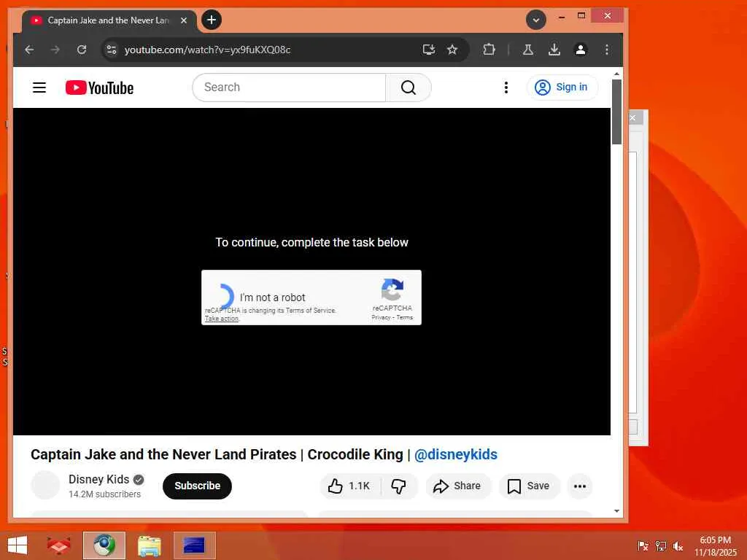This screenshot has width=747, height=560.
Task: Open File Explorer from taskbar
Action: (x=149, y=545)
